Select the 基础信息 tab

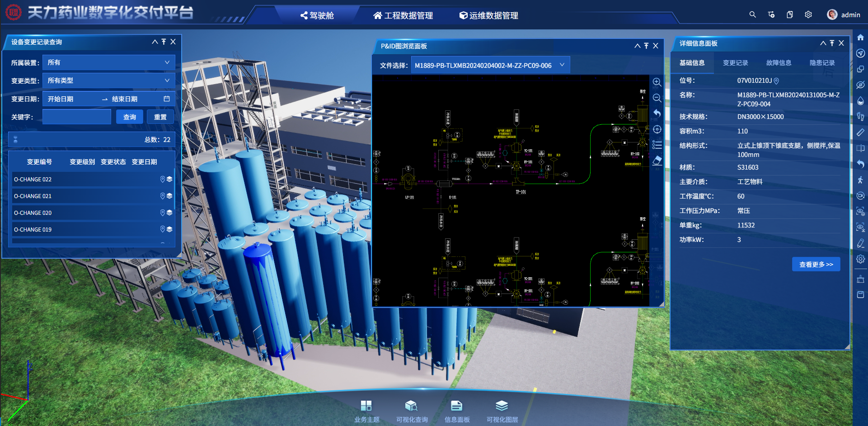[692, 63]
